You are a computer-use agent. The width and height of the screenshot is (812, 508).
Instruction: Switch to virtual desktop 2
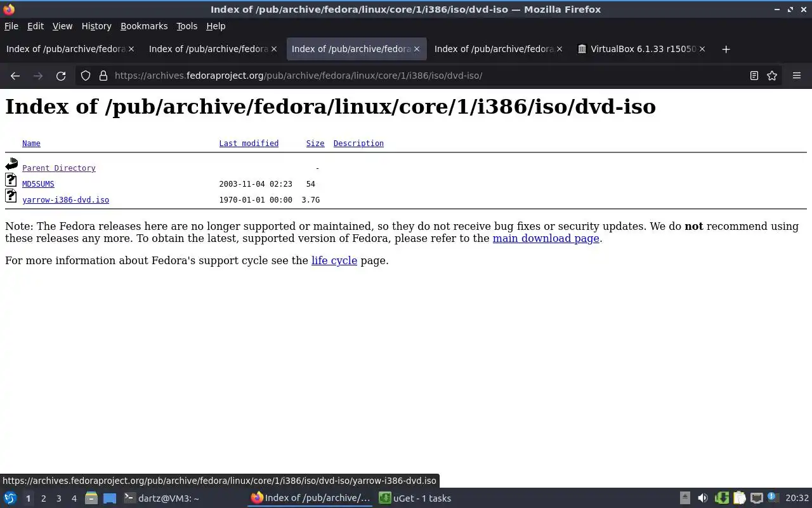coord(43,498)
